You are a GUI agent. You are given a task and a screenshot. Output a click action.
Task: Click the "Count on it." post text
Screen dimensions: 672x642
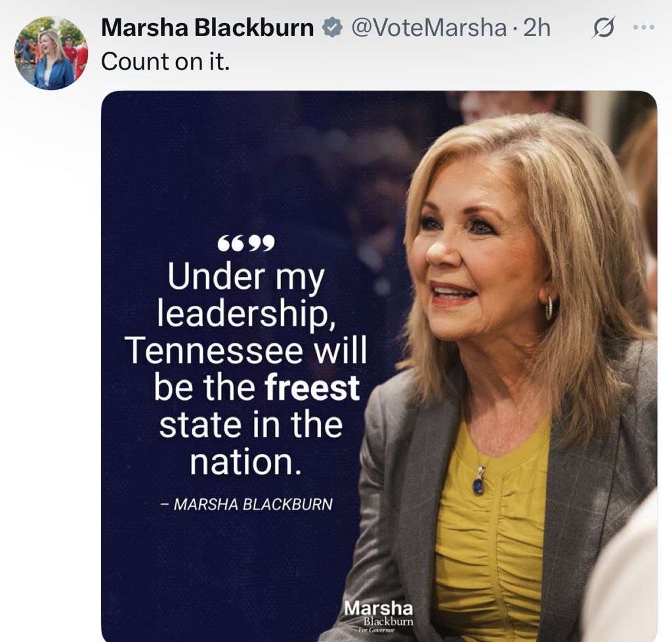click(165, 61)
